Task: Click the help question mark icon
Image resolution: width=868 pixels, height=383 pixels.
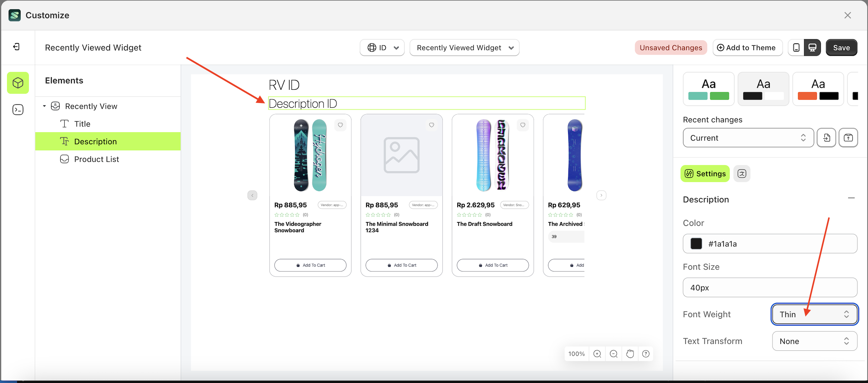Action: (x=646, y=354)
